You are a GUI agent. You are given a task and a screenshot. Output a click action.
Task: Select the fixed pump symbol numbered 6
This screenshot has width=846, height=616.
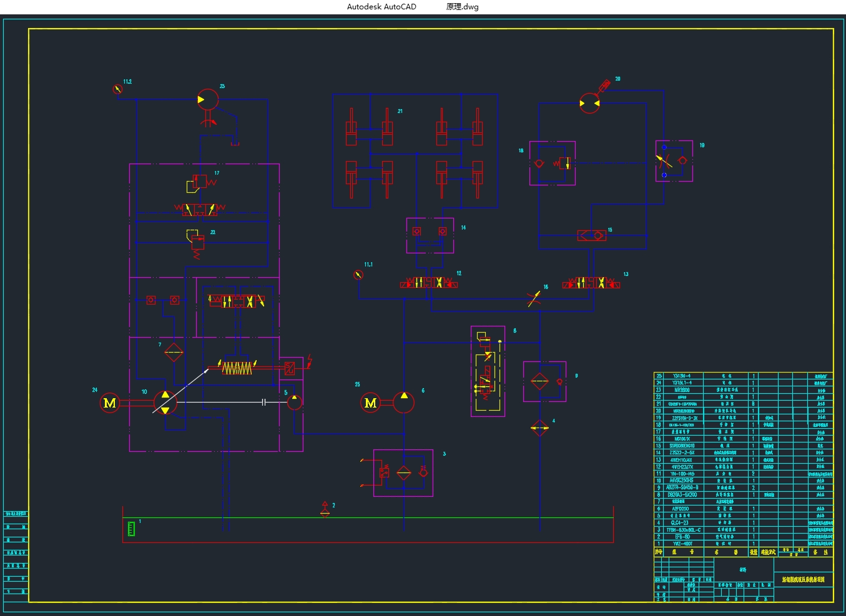click(x=404, y=403)
